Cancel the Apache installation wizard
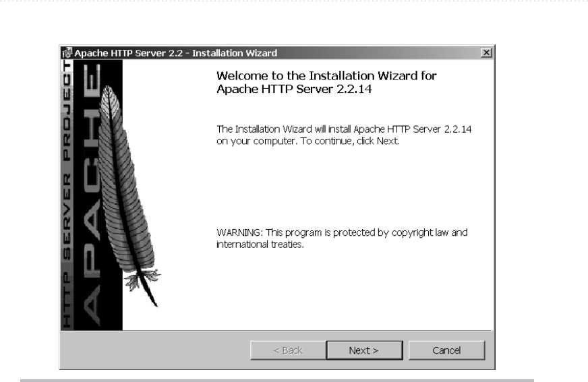588x382 pixels. point(446,350)
